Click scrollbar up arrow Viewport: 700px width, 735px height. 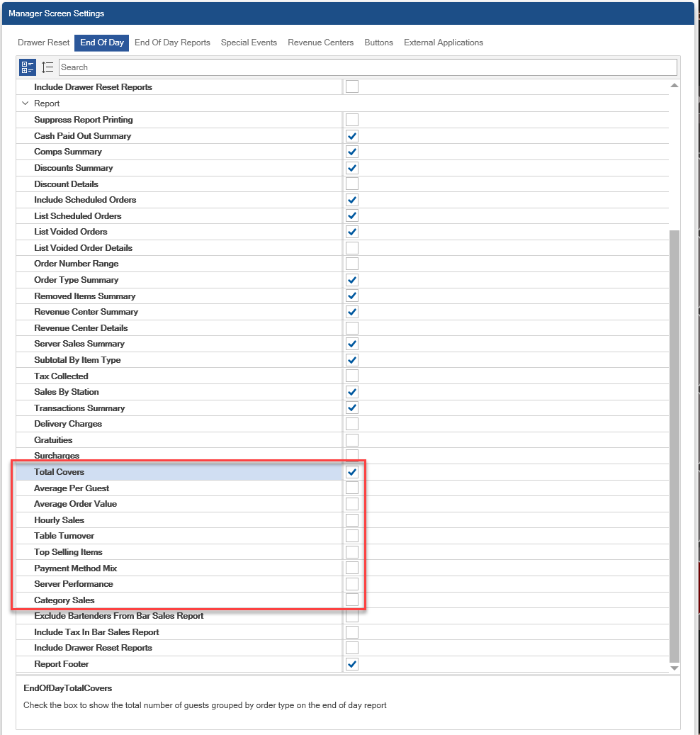click(x=674, y=86)
